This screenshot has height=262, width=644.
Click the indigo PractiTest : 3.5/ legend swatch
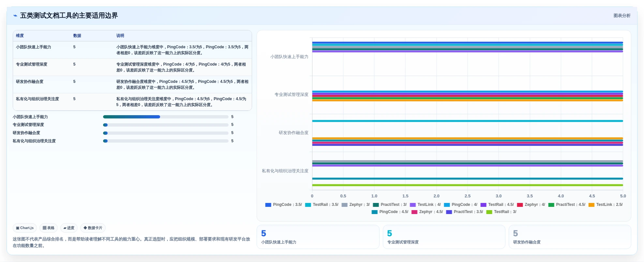point(449,212)
